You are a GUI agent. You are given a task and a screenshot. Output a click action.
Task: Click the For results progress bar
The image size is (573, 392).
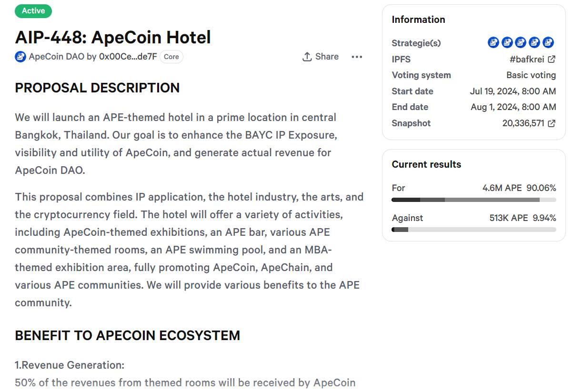473,200
